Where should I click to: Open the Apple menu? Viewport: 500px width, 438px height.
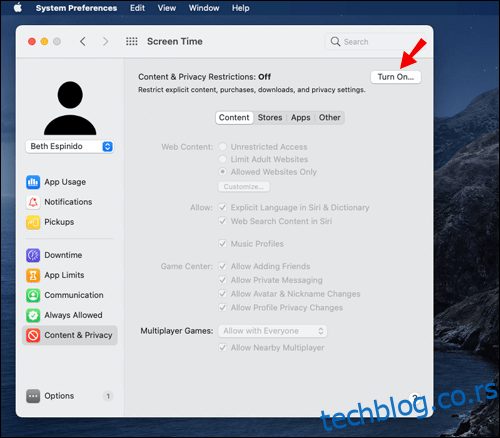[x=18, y=7]
